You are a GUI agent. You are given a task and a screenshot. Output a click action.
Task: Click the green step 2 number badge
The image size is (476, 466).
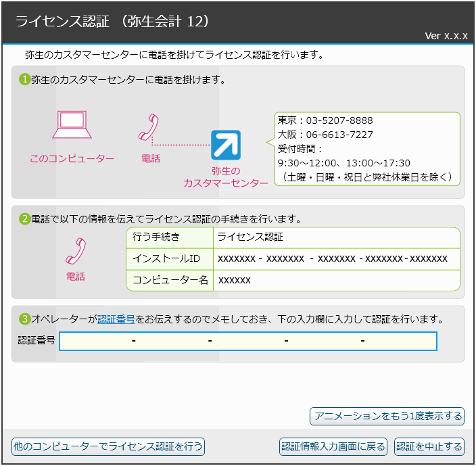coord(24,219)
